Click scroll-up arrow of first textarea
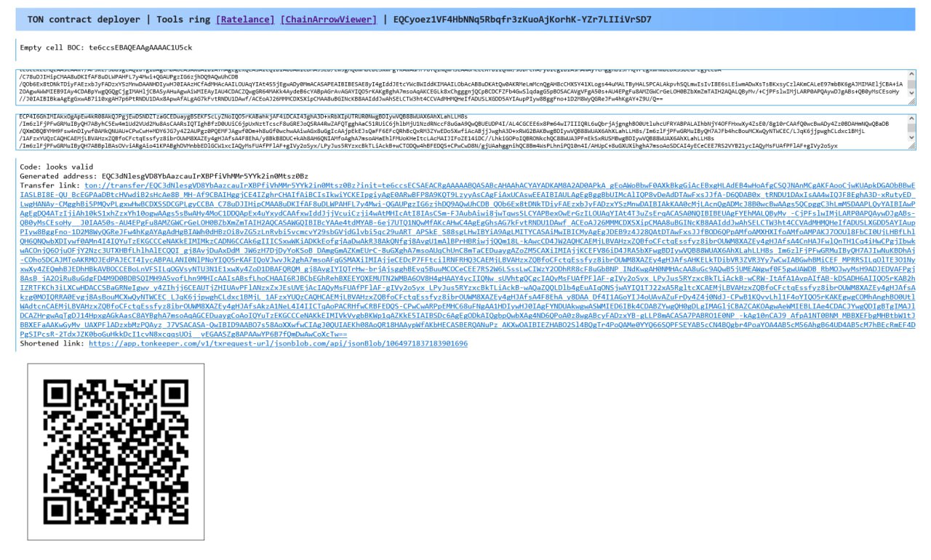This screenshot has width=931, height=560. point(911,74)
